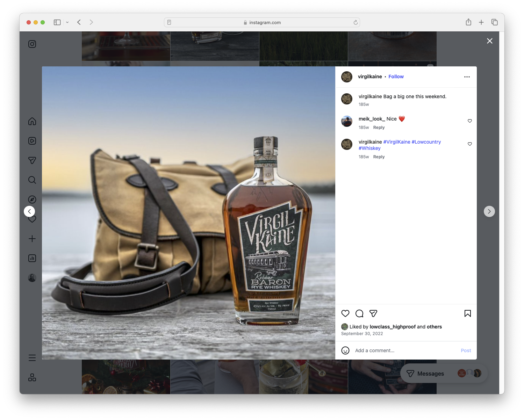Open Explore using the compass icon
The image size is (524, 420).
point(32,200)
